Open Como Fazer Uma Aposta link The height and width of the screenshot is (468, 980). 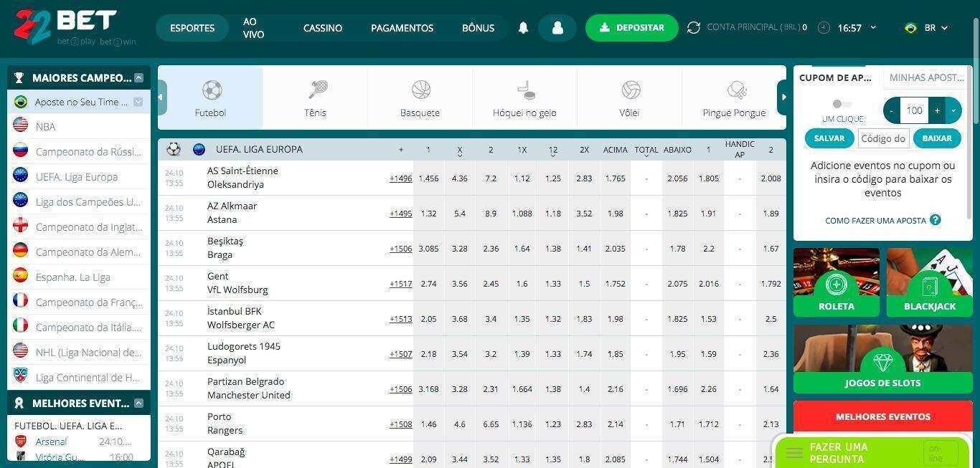pos(875,221)
